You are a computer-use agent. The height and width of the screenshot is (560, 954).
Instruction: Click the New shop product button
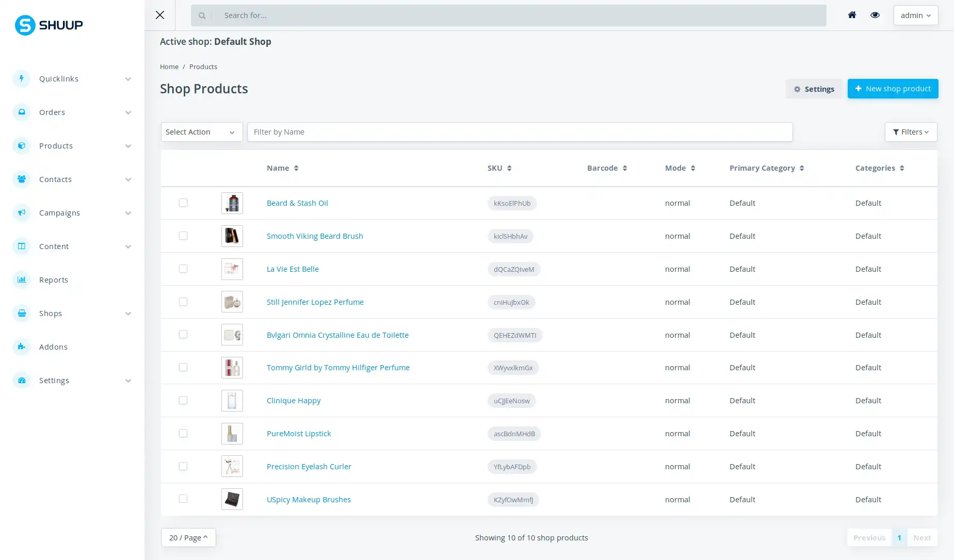click(x=893, y=89)
